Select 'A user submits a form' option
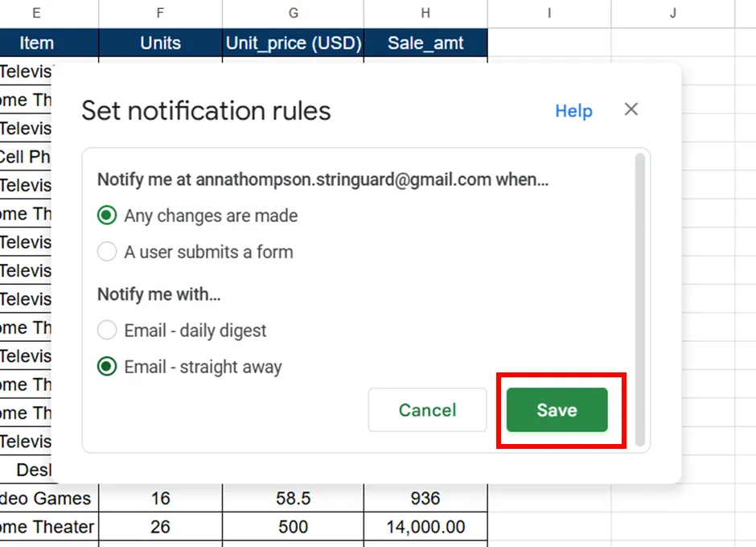Image resolution: width=756 pixels, height=547 pixels. (106, 251)
